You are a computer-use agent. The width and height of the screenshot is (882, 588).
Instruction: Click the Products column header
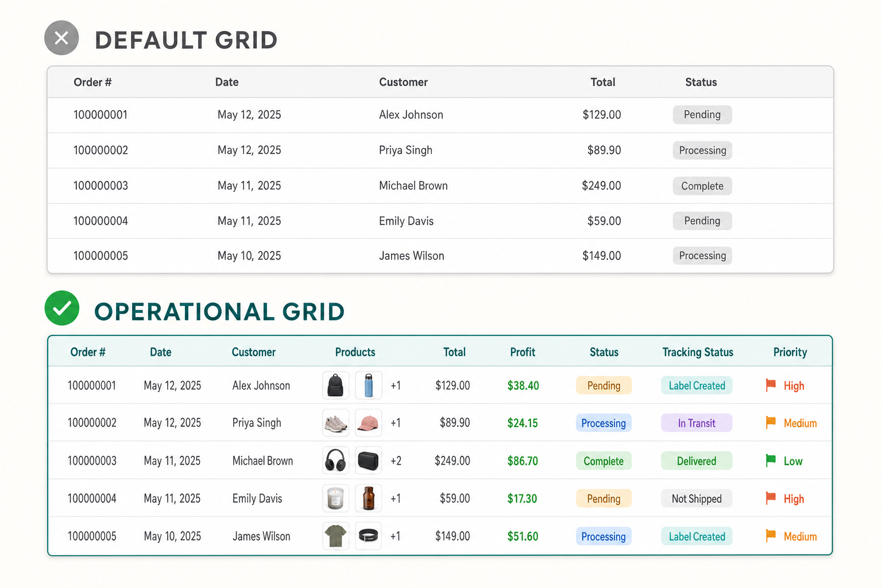pyautogui.click(x=355, y=352)
